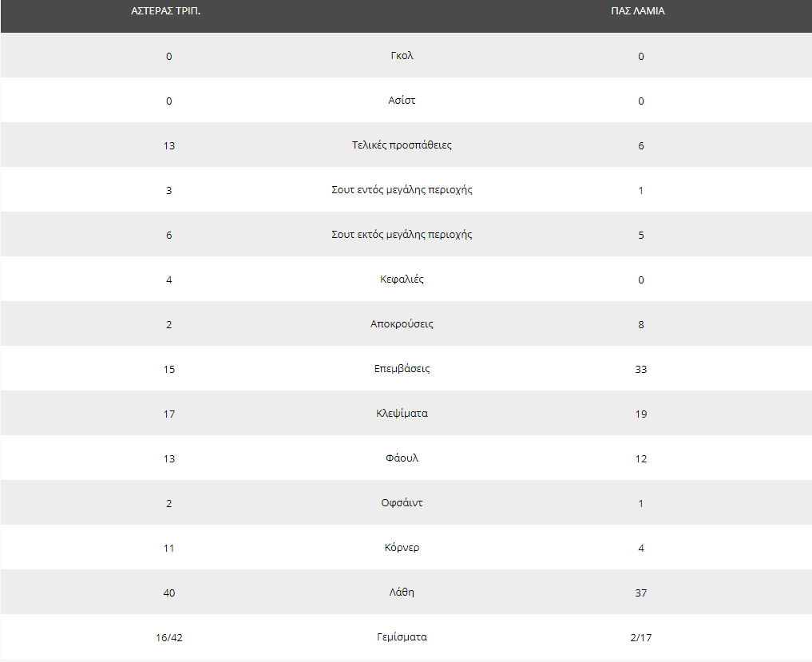Screen dimensions: 812x662
Task: Click the Τελικές προσπάθειες label
Action: pos(402,145)
